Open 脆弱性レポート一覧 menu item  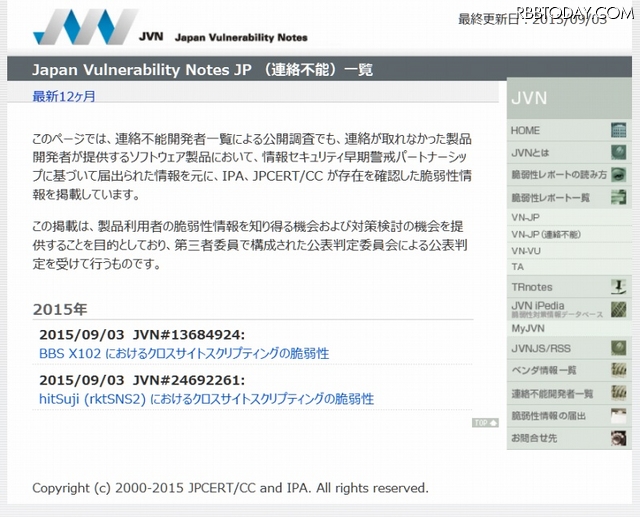coord(569,197)
